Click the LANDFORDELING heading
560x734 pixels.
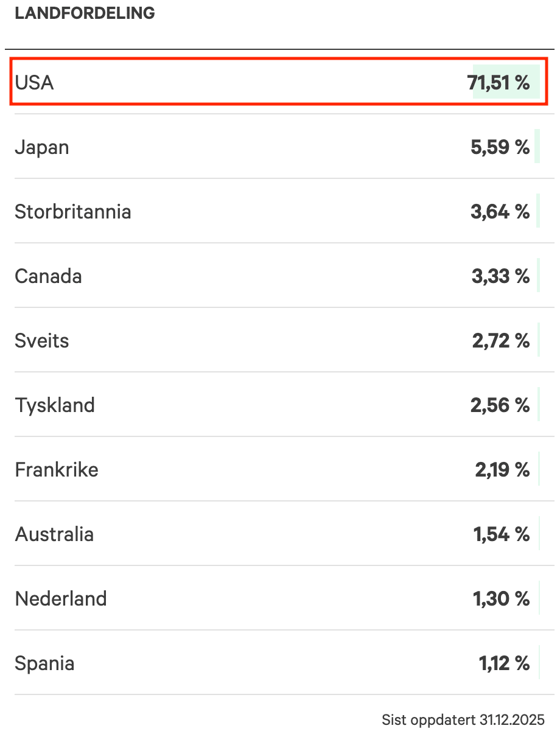pos(85,13)
